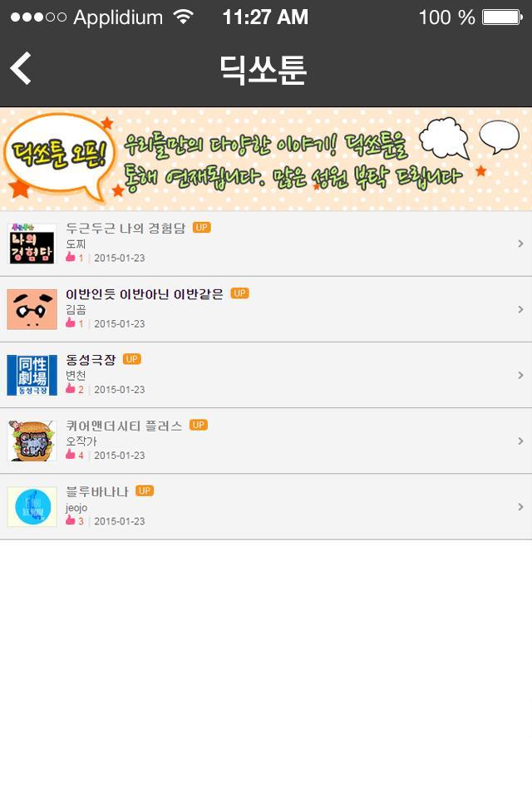The width and height of the screenshot is (532, 798).
Task: Tap the 동성극장 blue thumbnail
Action: [x=32, y=375]
